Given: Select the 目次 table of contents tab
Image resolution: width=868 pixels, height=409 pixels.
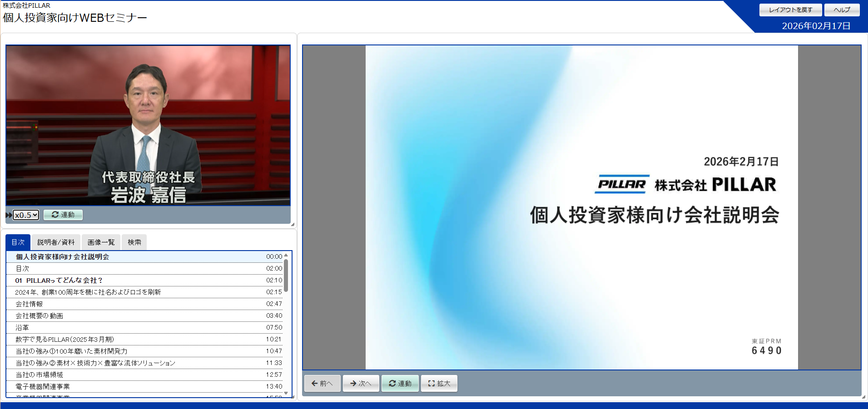Looking at the screenshot, I should (18, 242).
